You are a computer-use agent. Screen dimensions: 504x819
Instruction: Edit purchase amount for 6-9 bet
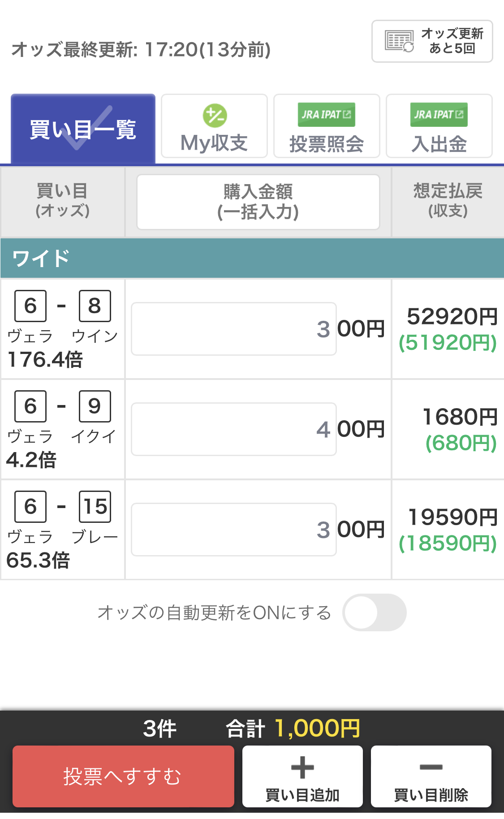coord(233,429)
